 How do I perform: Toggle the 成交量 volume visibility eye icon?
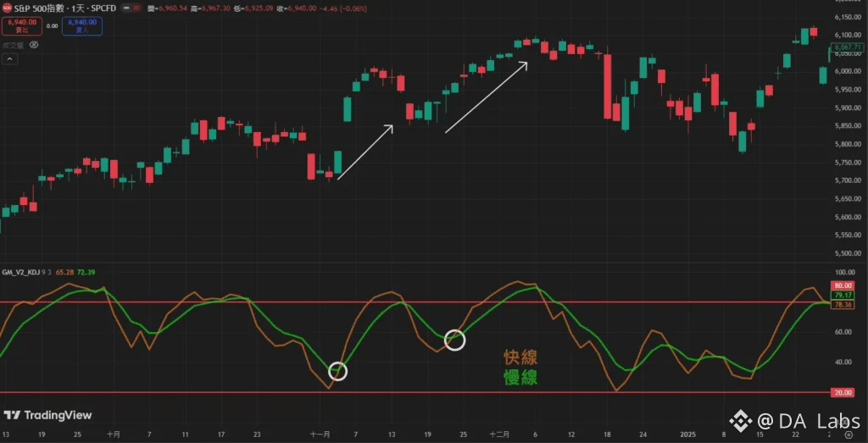34,45
